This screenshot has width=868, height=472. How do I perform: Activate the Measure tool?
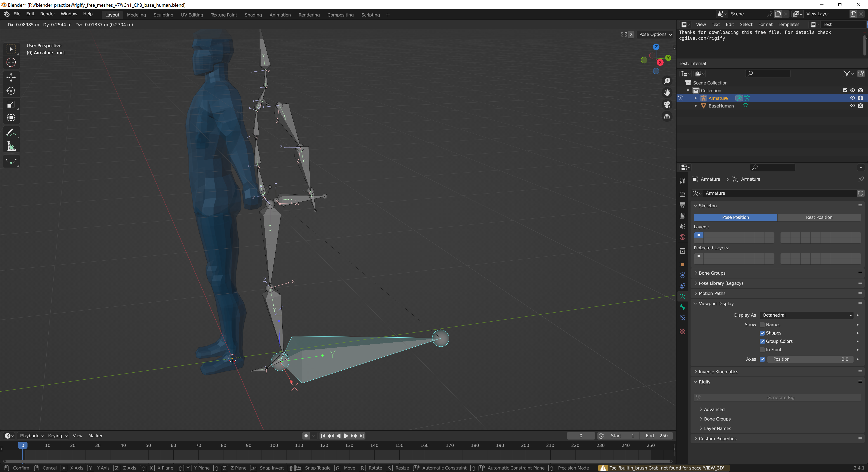point(11,146)
